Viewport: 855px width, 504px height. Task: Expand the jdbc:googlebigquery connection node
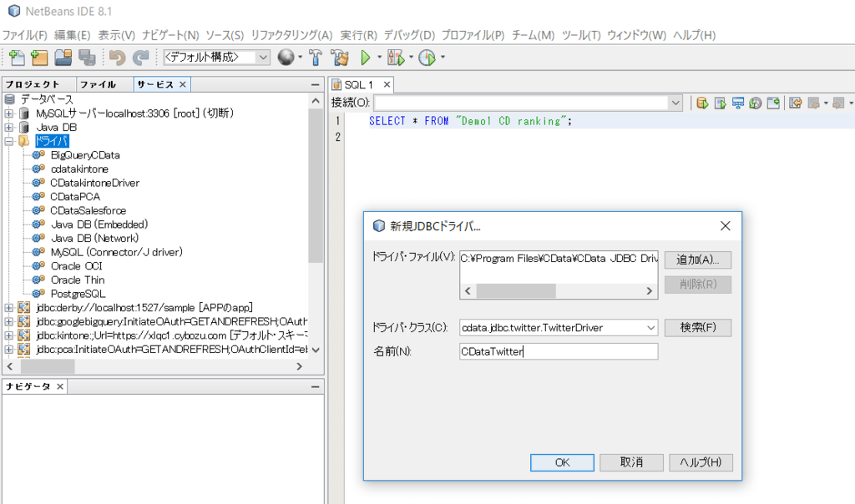coord(8,321)
